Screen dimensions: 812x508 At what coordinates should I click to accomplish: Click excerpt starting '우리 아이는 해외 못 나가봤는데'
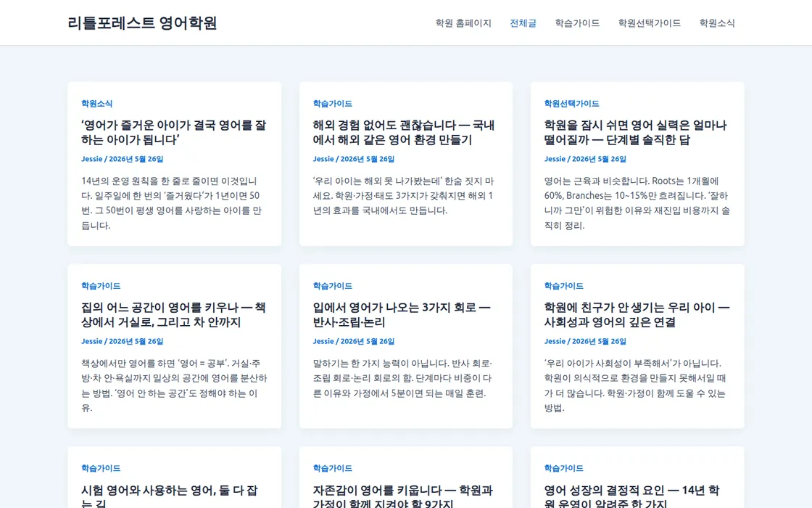(403, 196)
